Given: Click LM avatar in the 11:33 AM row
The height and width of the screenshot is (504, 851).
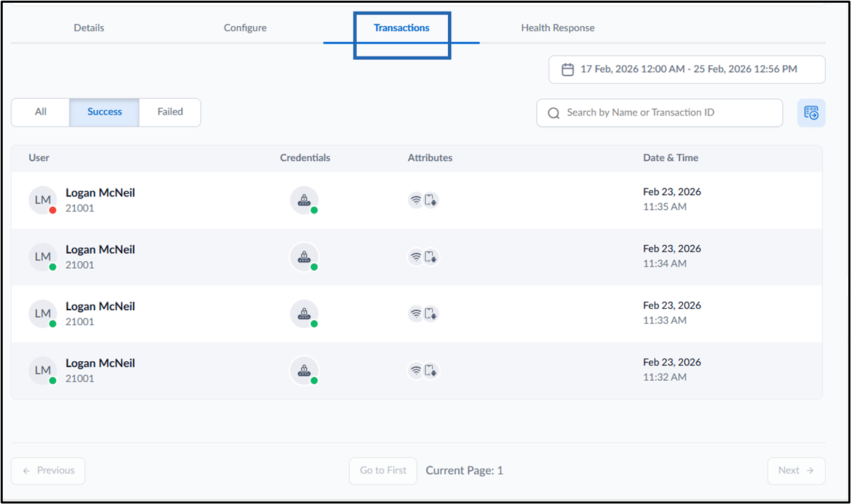Looking at the screenshot, I should (x=43, y=314).
